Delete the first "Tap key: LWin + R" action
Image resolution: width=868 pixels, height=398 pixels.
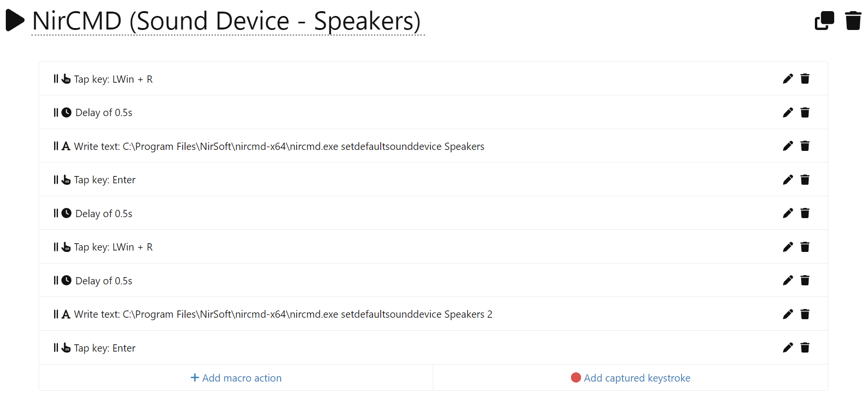[805, 79]
